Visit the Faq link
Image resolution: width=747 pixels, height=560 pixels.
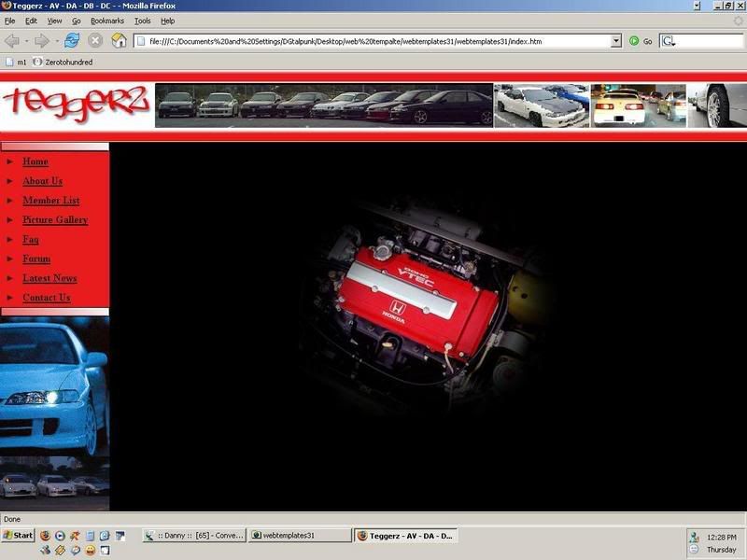click(31, 240)
